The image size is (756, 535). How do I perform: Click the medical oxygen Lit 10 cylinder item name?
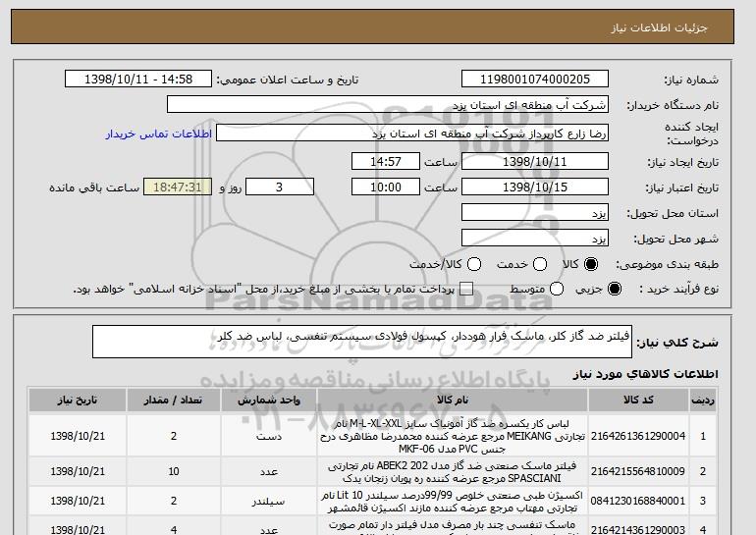coord(453,502)
